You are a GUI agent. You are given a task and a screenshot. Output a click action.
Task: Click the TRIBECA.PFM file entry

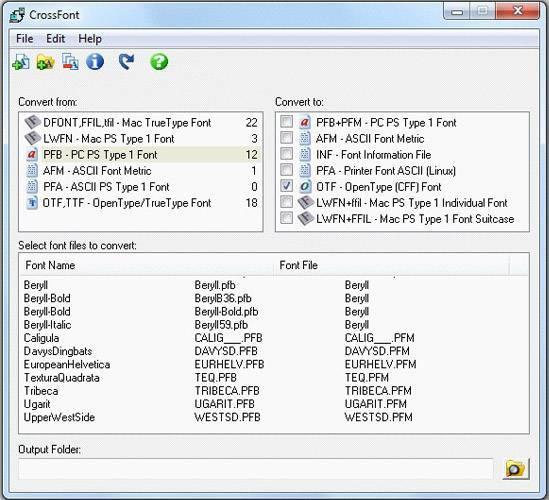[x=378, y=391]
